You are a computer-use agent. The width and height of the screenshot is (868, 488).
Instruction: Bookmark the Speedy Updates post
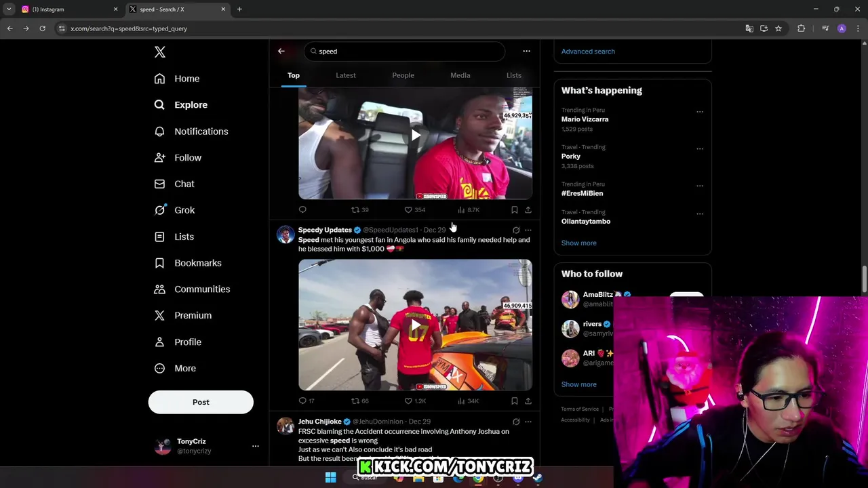(x=515, y=401)
